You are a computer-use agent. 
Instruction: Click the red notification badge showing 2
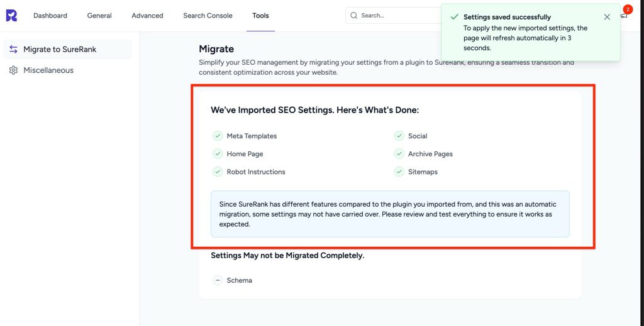coord(628,9)
